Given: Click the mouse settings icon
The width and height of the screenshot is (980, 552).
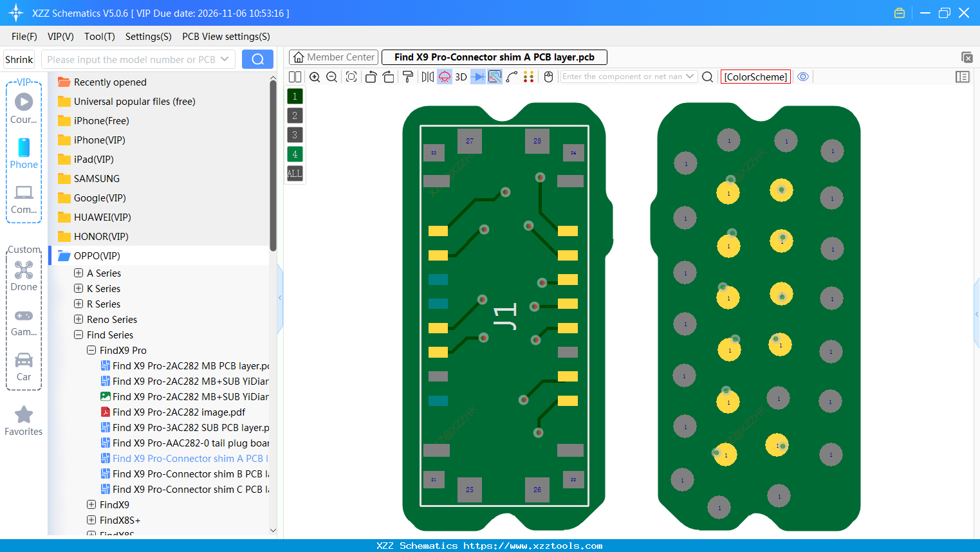Looking at the screenshot, I should 549,77.
